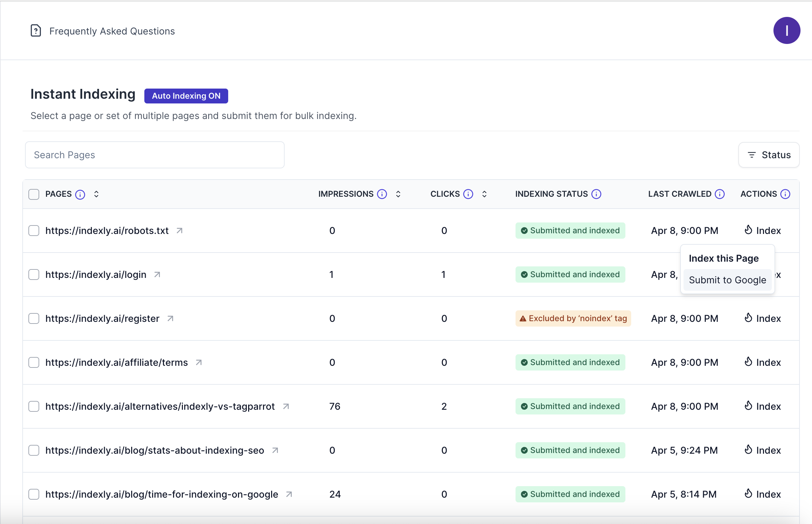Image resolution: width=812 pixels, height=524 pixels.
Task: Click the flame icon in the affiliate/terms row
Action: tap(748, 361)
